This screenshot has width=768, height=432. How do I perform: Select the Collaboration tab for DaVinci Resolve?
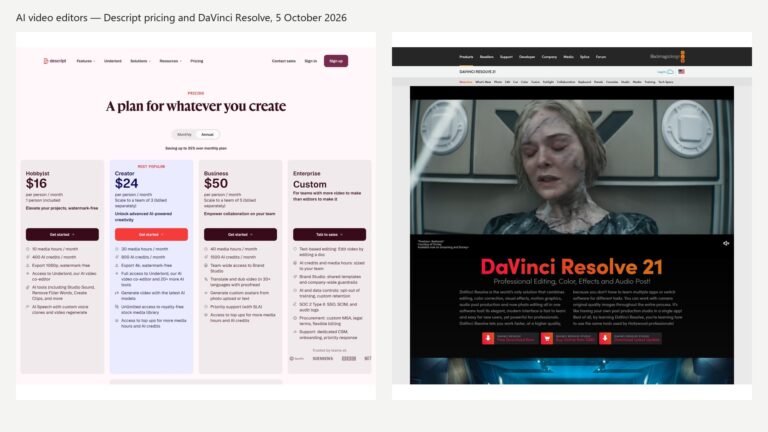(x=566, y=82)
